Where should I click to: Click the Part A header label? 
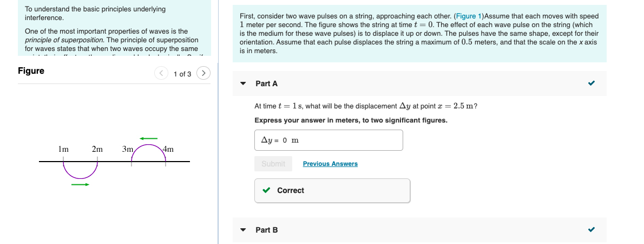[266, 84]
